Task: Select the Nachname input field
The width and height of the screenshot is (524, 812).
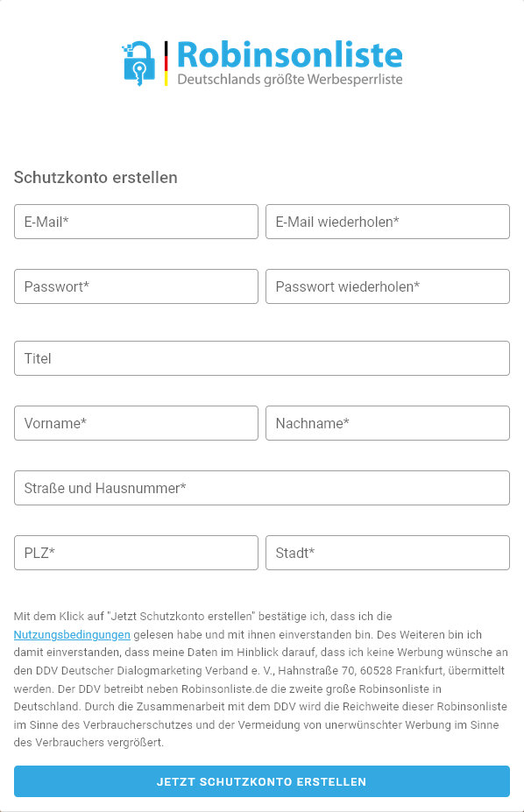Action: [x=387, y=423]
